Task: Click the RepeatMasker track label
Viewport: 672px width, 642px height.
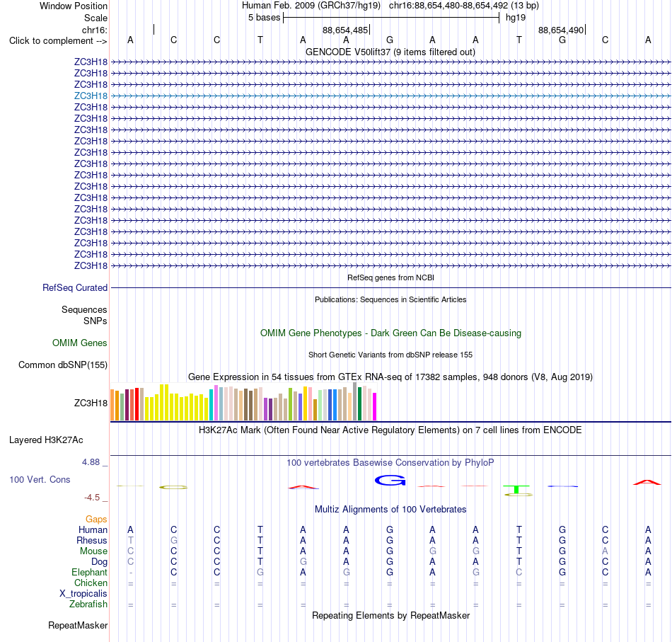Action: click(78, 625)
